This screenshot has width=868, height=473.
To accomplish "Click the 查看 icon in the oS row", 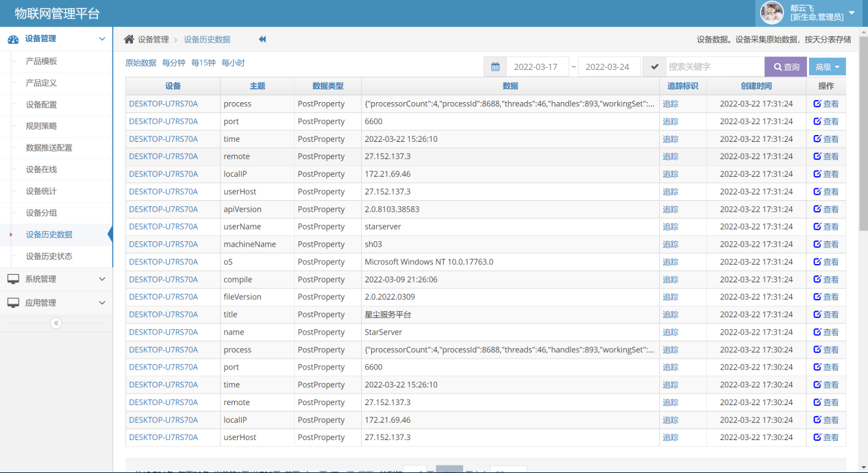I will [817, 262].
